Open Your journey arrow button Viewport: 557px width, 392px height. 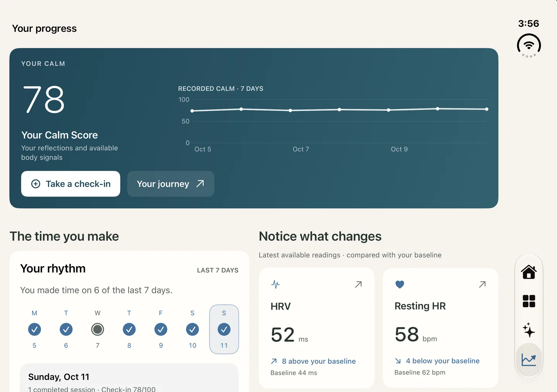[x=171, y=184]
